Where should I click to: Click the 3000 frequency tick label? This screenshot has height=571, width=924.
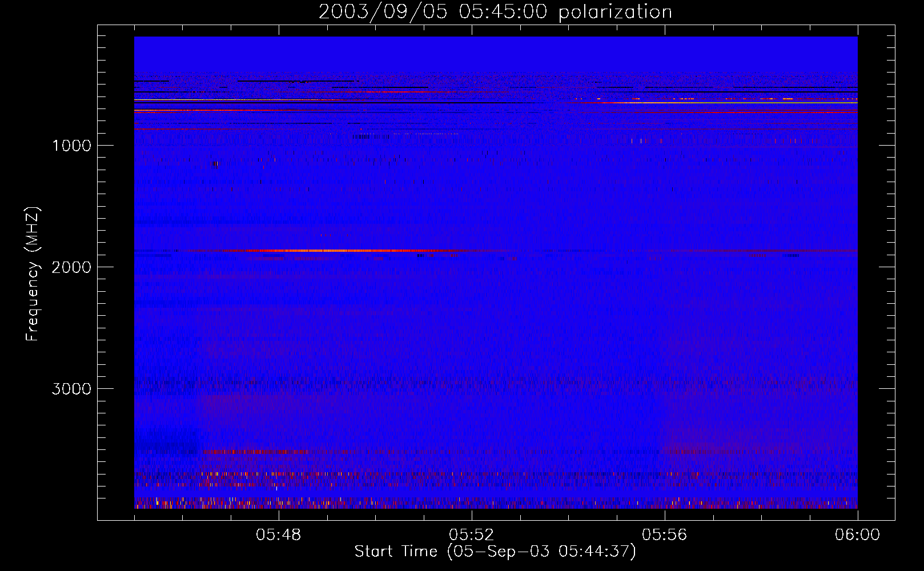point(71,389)
